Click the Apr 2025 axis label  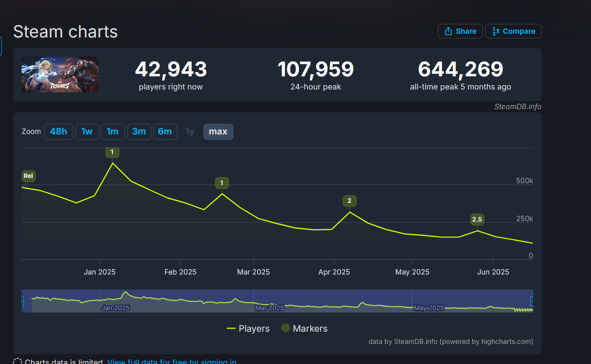(x=334, y=272)
